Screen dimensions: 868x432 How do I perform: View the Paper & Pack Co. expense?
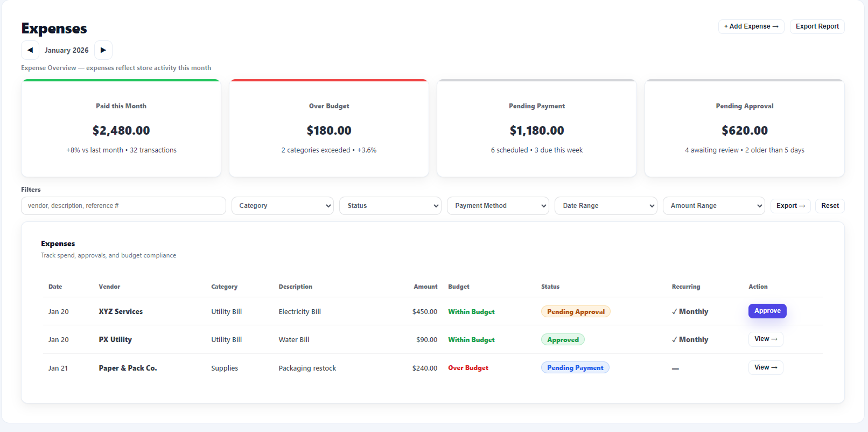click(766, 367)
